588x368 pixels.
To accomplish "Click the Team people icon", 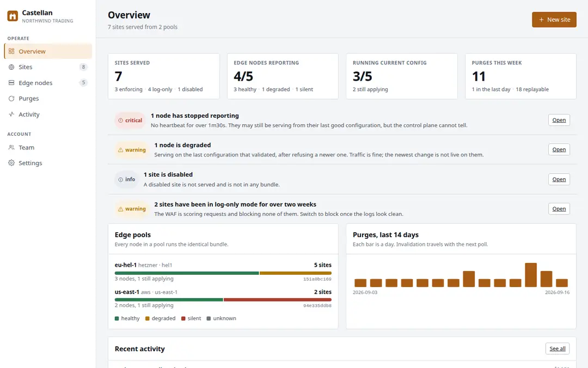I will tap(11, 148).
